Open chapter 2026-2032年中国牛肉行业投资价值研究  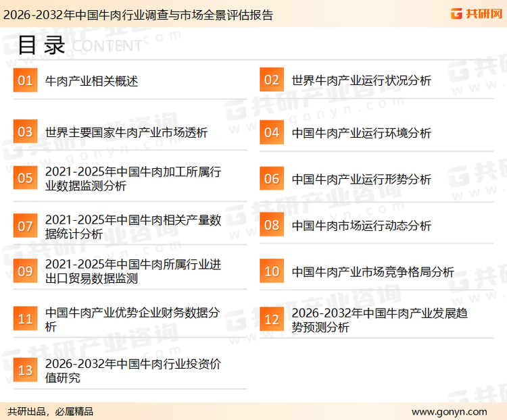[133, 371]
